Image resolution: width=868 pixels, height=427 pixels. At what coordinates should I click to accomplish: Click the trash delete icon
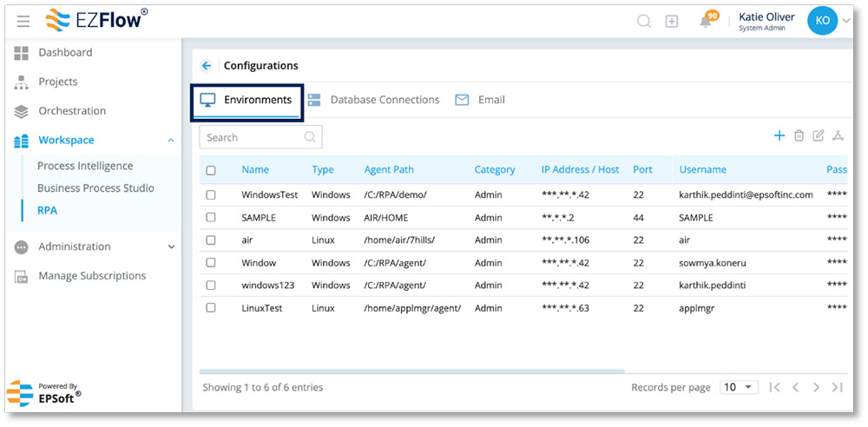799,135
